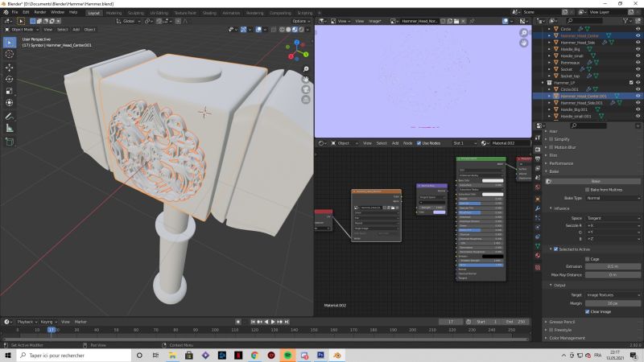
Task: Open Chrome from Windows taskbar
Action: pos(254,355)
